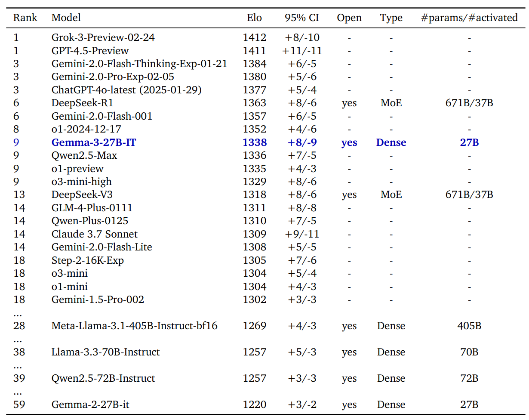Select the Claude 3.7 Sonnet model name

pos(95,234)
